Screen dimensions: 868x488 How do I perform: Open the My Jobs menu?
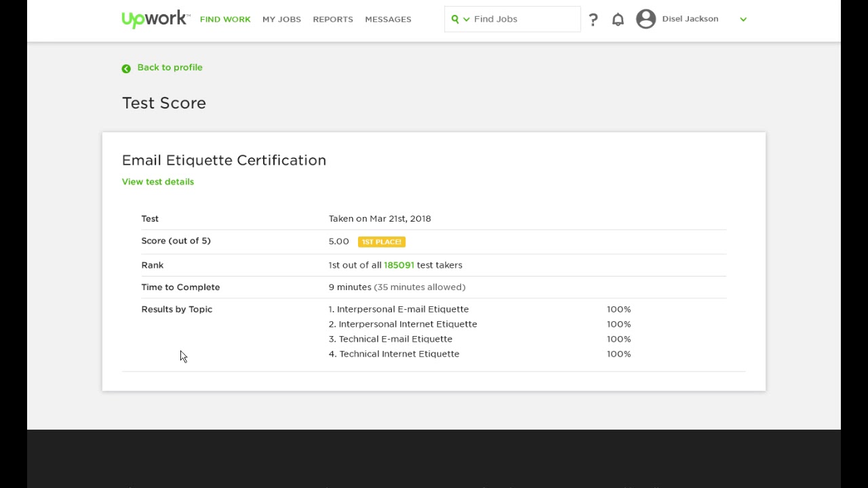click(x=281, y=19)
